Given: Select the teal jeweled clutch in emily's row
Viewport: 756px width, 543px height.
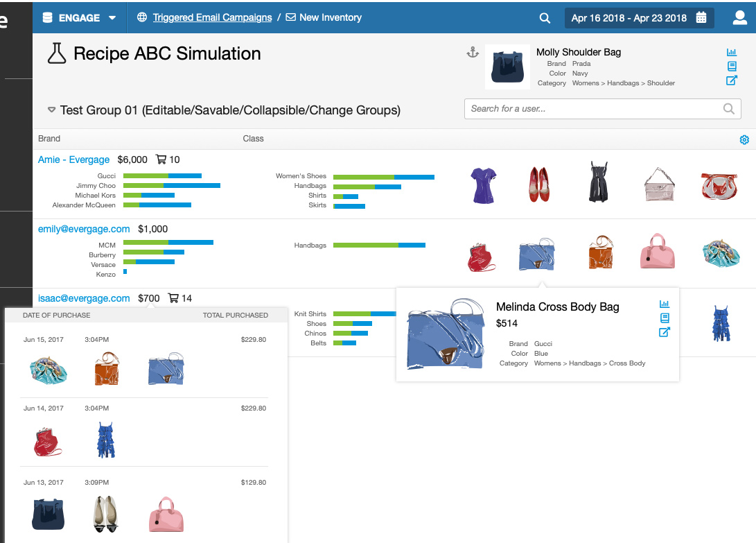Looking at the screenshot, I should click(x=721, y=252).
